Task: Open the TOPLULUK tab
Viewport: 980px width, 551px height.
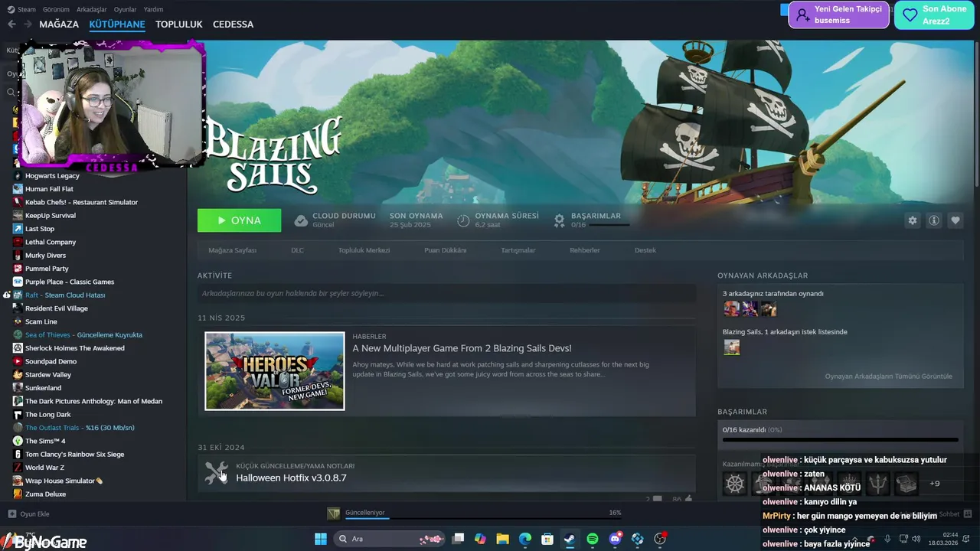Action: click(x=178, y=24)
